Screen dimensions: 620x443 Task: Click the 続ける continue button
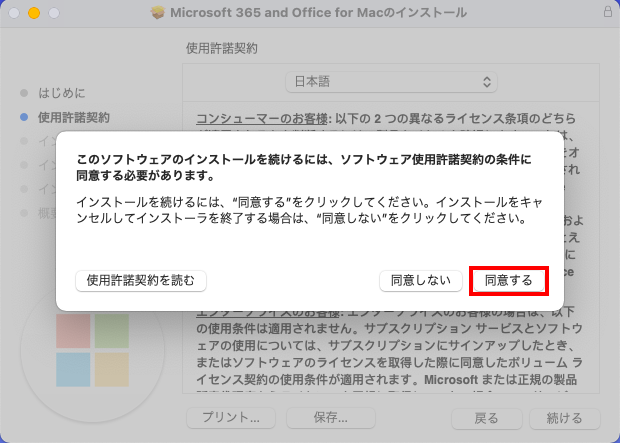click(564, 418)
